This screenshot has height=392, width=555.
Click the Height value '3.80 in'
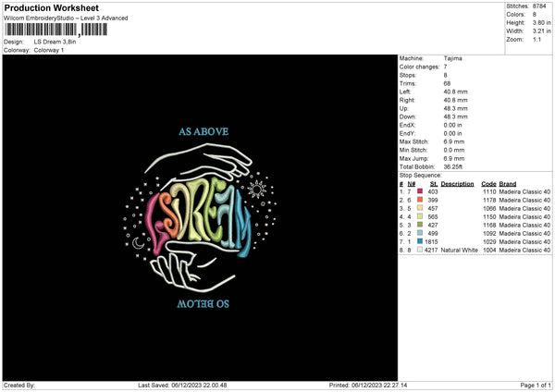pos(541,22)
